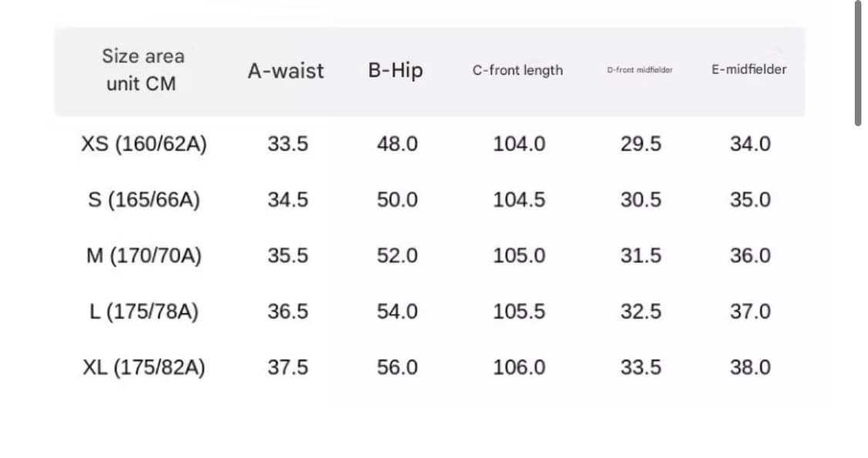Viewport: 868px width, 458px height.
Task: Click the E-midfielder column header
Action: coord(749,70)
